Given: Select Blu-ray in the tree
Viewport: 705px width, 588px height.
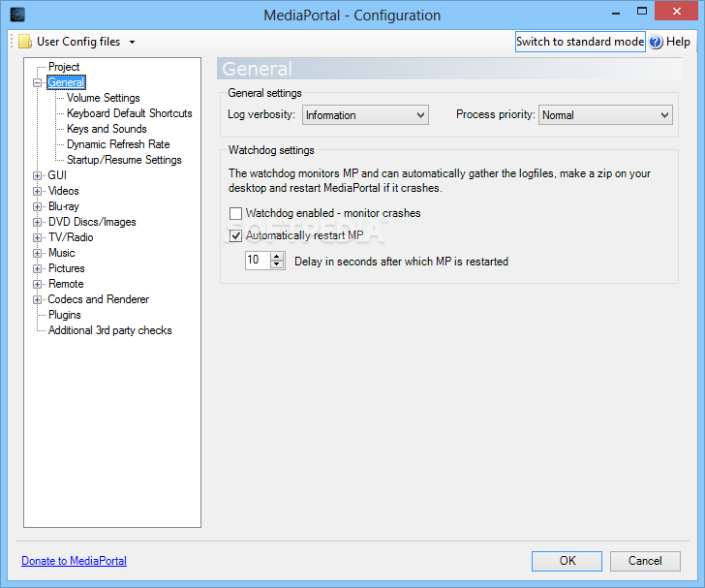Looking at the screenshot, I should click(63, 206).
